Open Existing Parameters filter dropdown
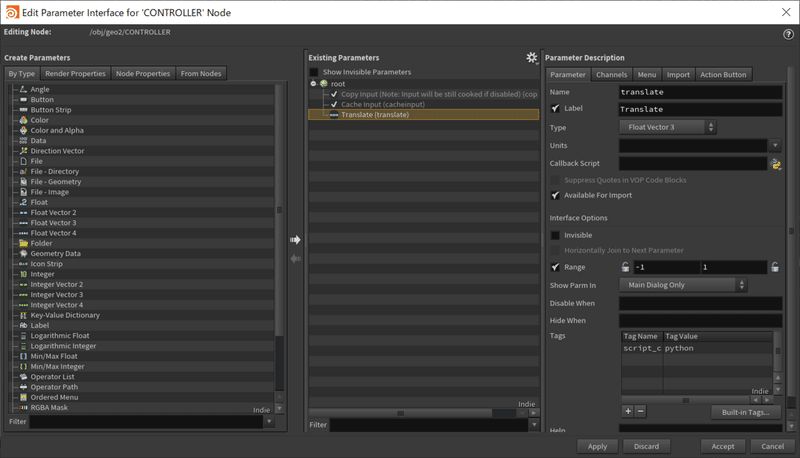Image resolution: width=800 pixels, height=458 pixels. point(534,425)
